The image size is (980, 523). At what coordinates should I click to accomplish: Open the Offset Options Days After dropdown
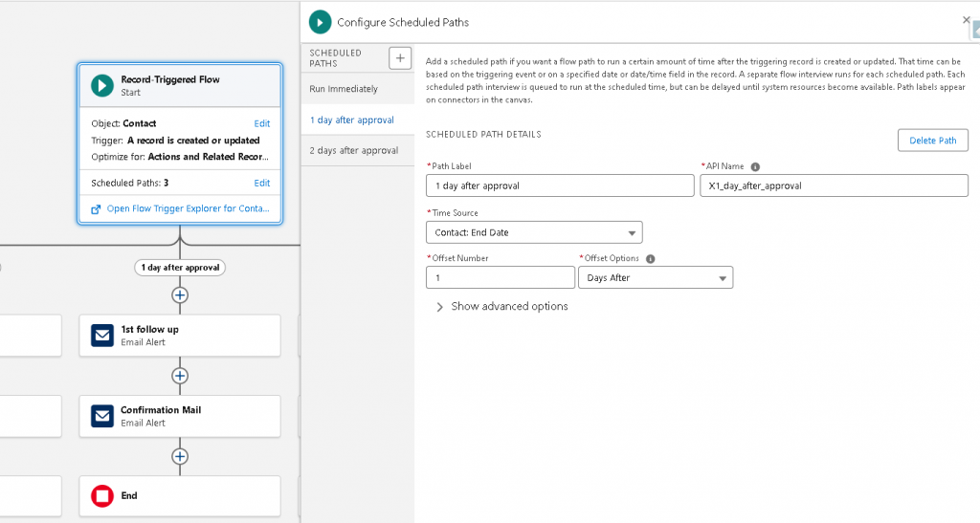click(x=655, y=278)
